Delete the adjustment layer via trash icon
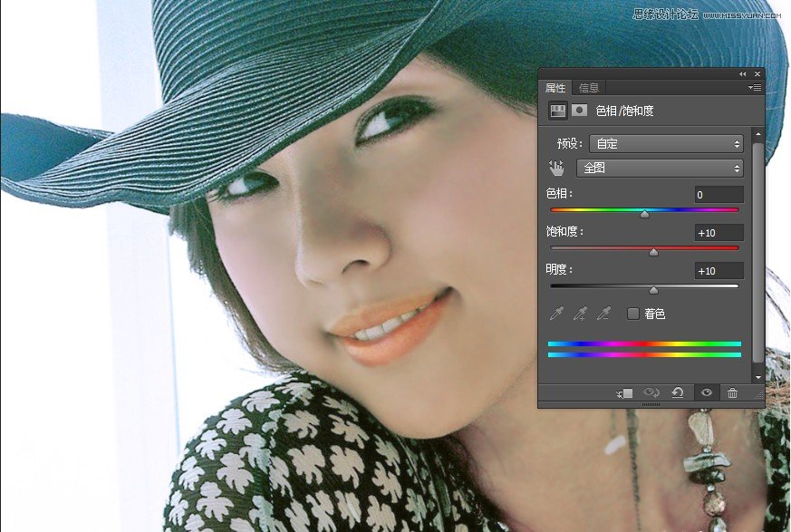Viewport: 791px width, 532px height. pos(732,392)
